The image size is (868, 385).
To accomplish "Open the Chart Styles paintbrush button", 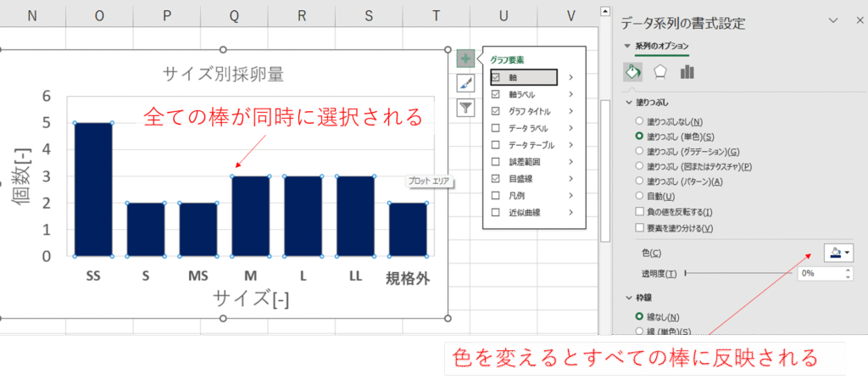I will (x=465, y=83).
